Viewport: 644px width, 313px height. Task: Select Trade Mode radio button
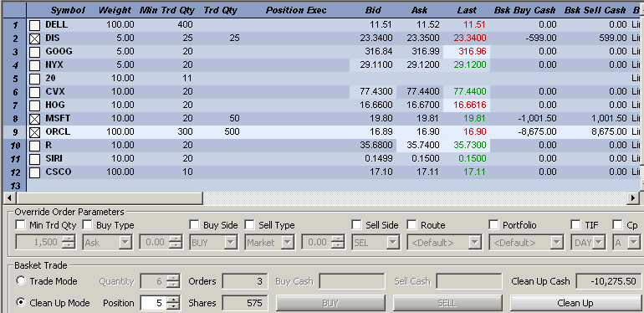point(21,281)
